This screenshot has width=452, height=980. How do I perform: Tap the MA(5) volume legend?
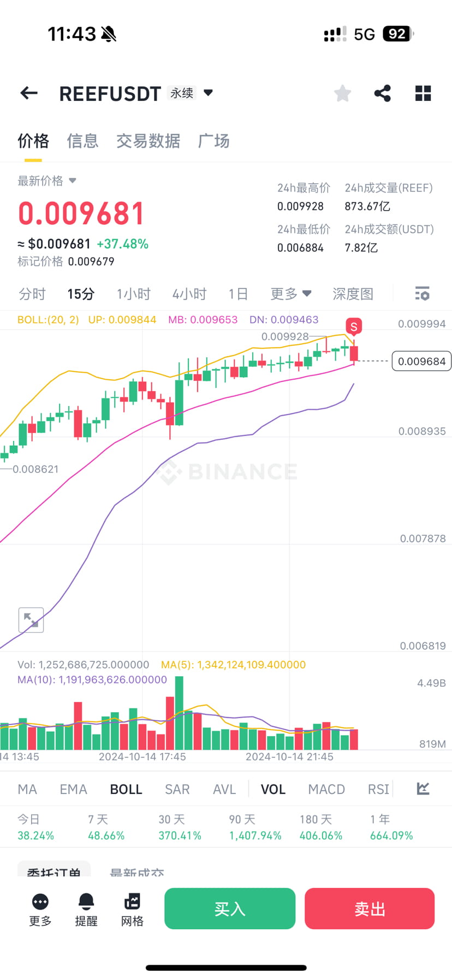233,665
